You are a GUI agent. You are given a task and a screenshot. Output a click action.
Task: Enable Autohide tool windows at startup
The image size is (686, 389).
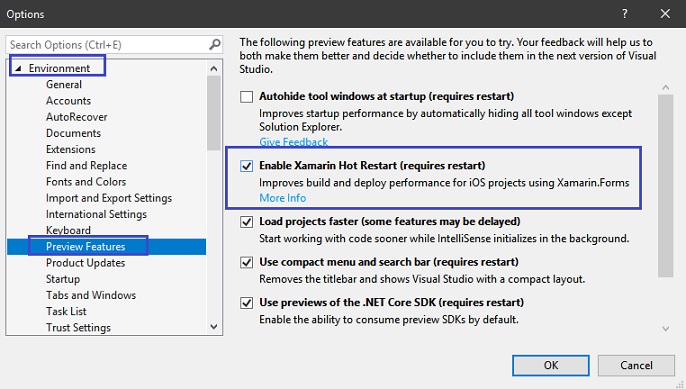pyautogui.click(x=246, y=96)
